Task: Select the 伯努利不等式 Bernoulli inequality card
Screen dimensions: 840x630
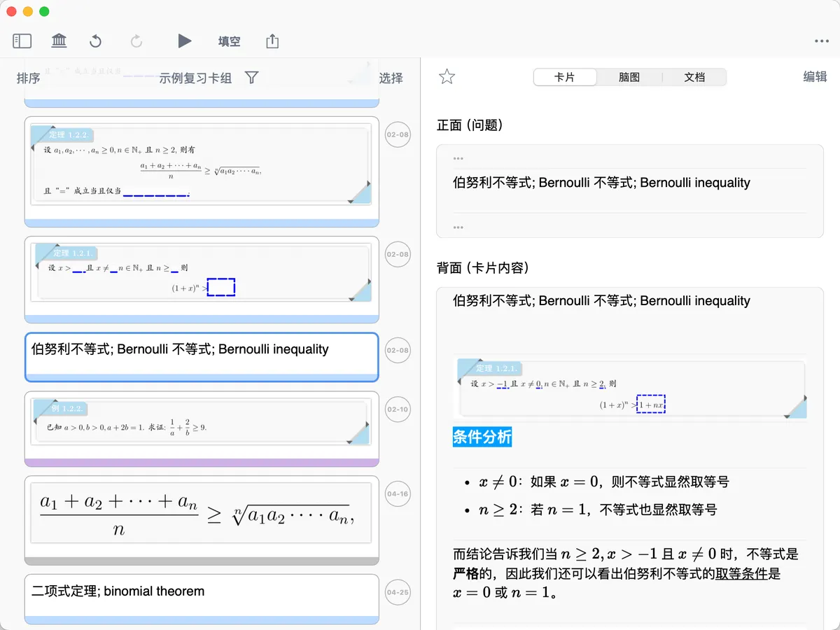Action: click(202, 357)
